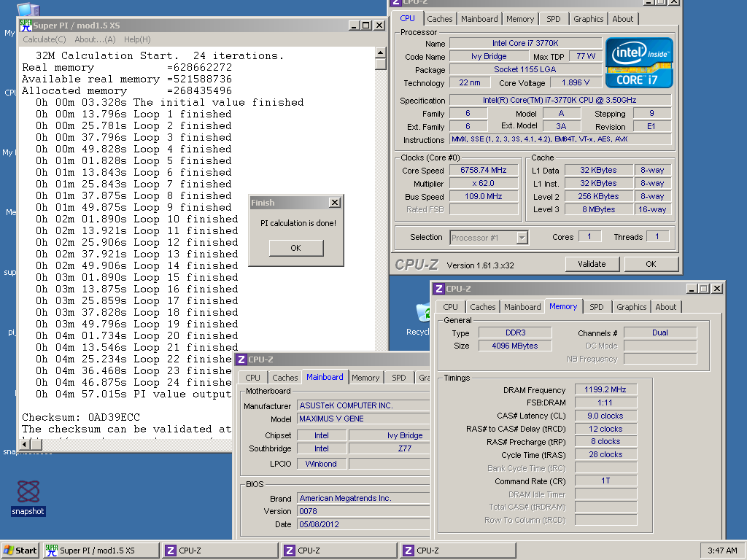Close the Finish dialog with X
Image resolution: width=747 pixels, height=560 pixels.
(334, 203)
